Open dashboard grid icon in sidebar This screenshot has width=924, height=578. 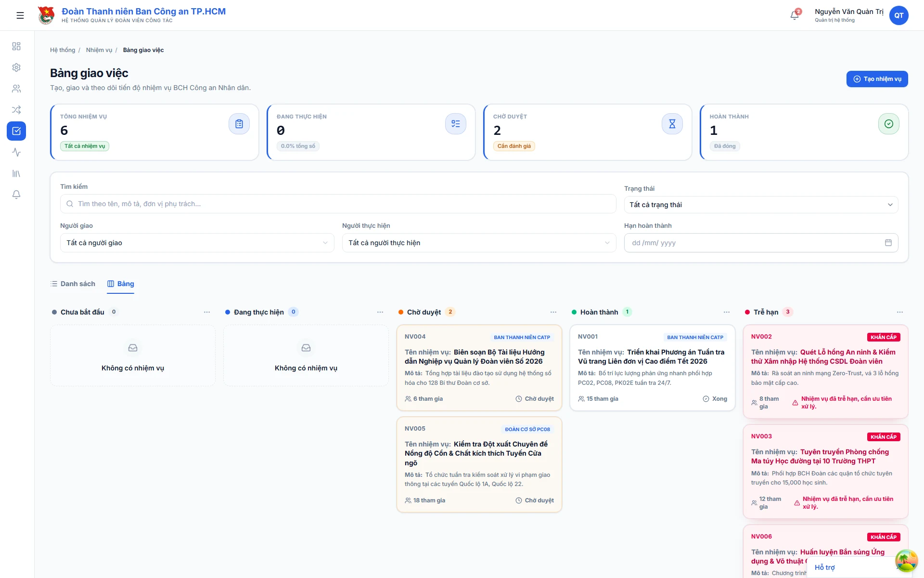16,46
